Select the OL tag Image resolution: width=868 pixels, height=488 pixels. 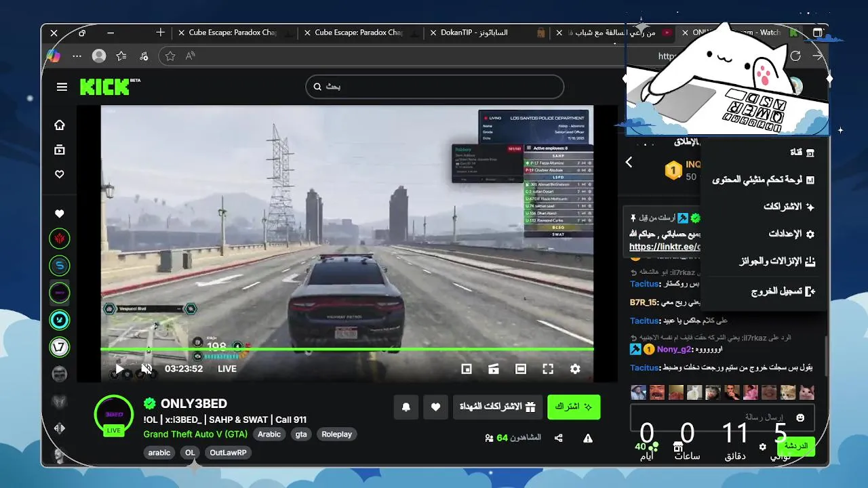[190, 453]
